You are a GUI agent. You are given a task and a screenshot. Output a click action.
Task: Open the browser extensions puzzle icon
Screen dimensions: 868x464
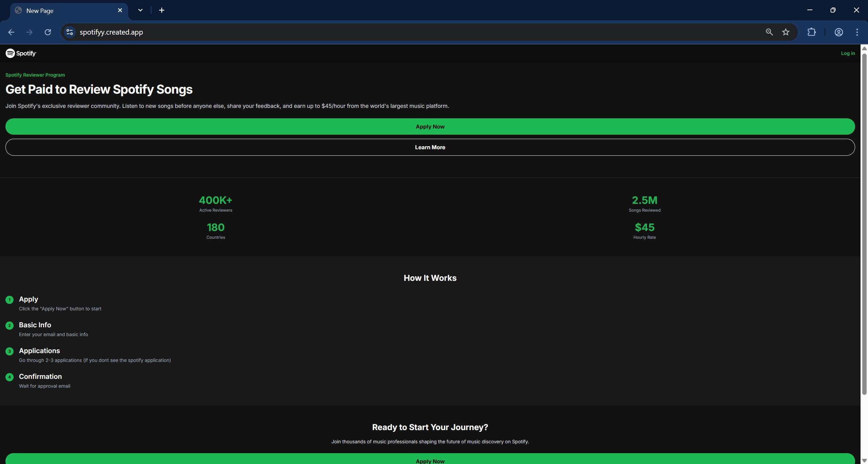click(x=811, y=32)
